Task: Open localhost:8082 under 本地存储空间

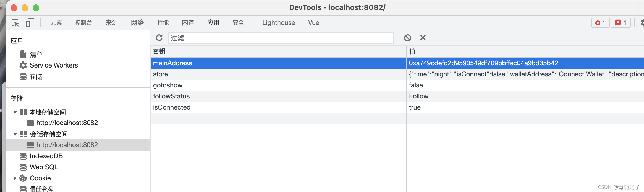Action: point(67,123)
